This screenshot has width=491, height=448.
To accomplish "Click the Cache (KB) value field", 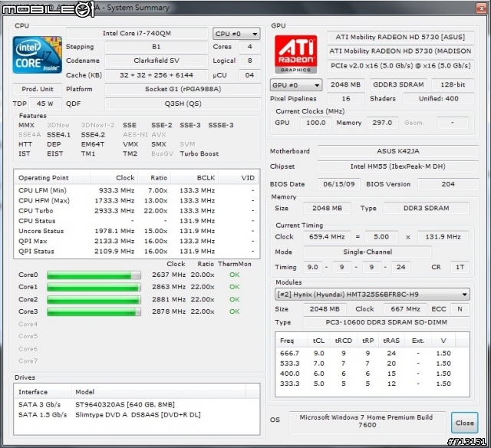I will 156,75.
